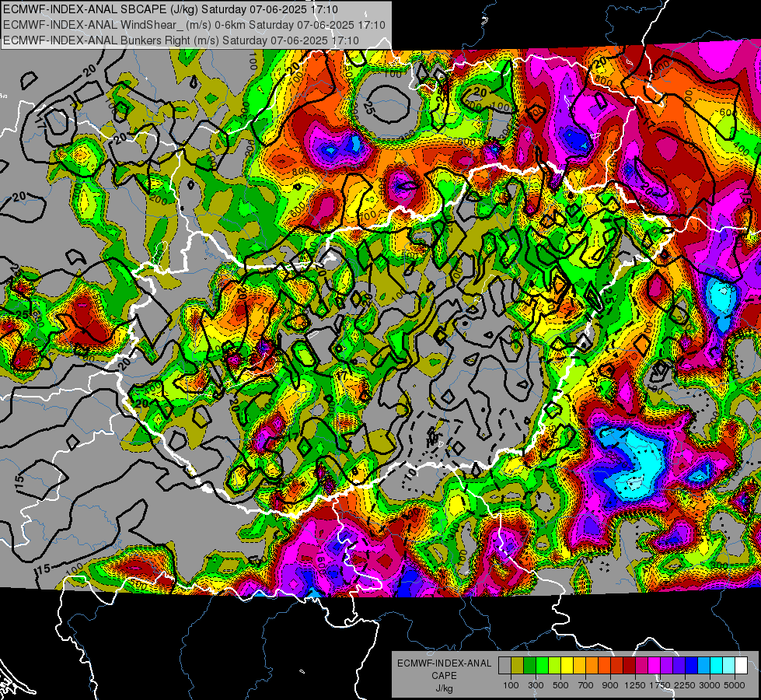
Task: Click the cyan swatch in CAPE legend
Action: click(717, 665)
